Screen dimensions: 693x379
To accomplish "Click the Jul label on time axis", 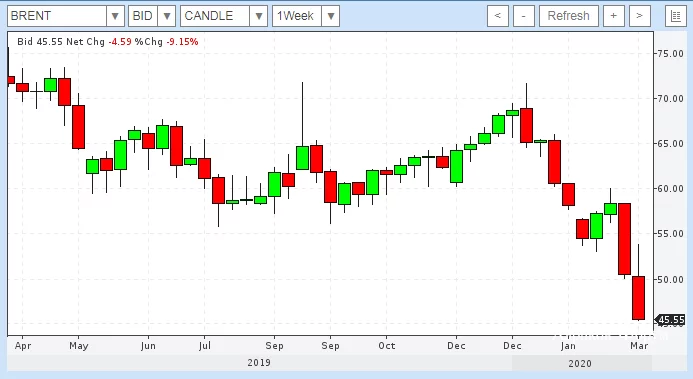I will 205,345.
